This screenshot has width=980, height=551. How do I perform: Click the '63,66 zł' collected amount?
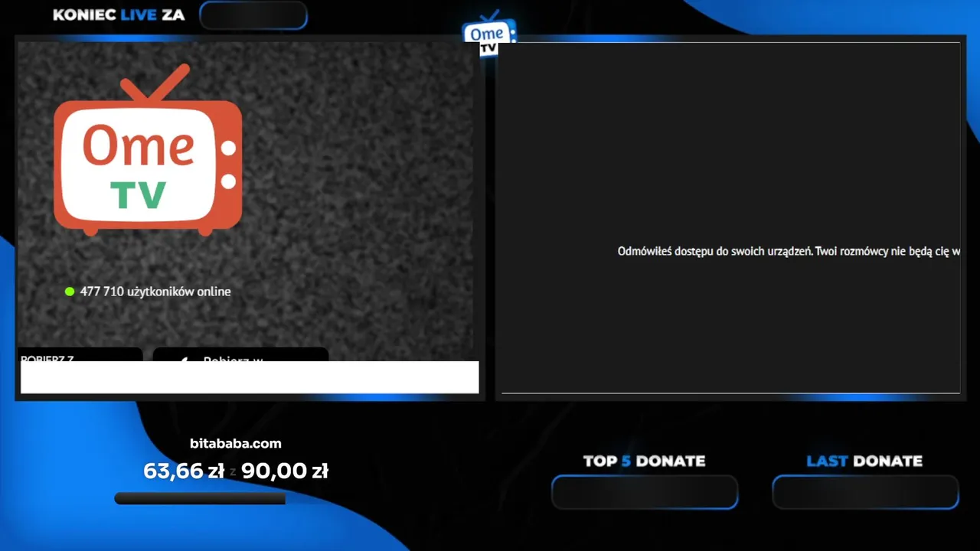click(x=184, y=471)
